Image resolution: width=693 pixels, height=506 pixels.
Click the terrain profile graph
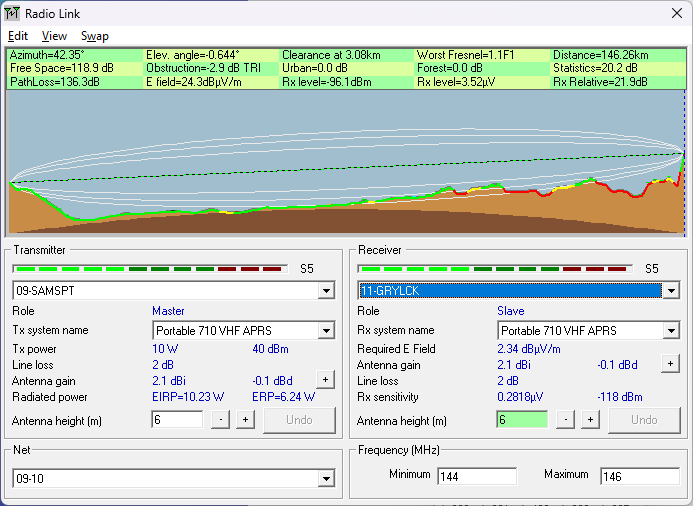click(346, 162)
